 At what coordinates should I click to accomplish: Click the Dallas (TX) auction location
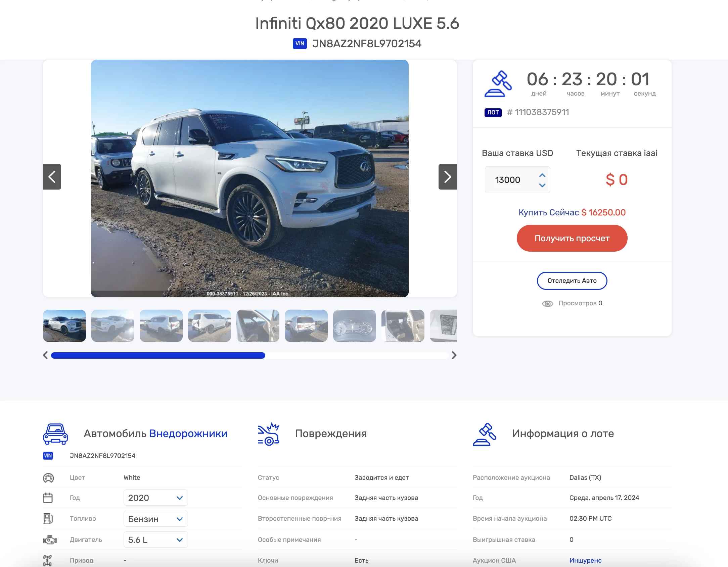585,478
